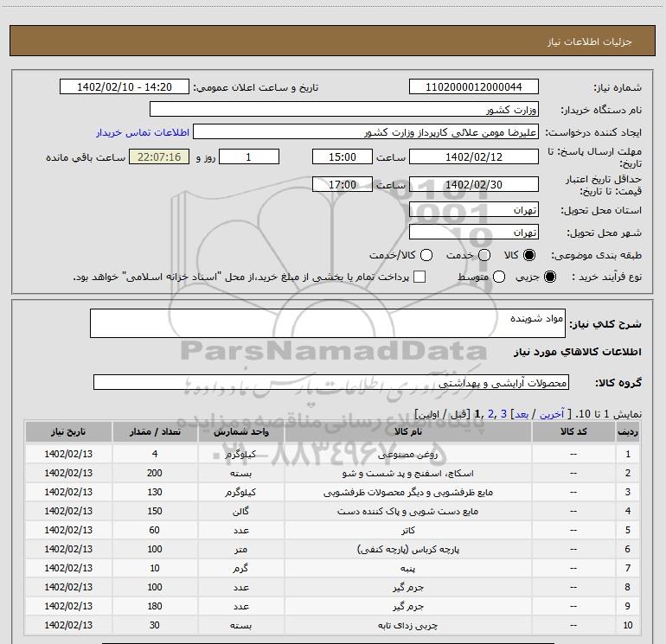Image resolution: width=666 pixels, height=644 pixels.
Task: Click the remaining time countdown 22:07:16
Action: point(159,156)
